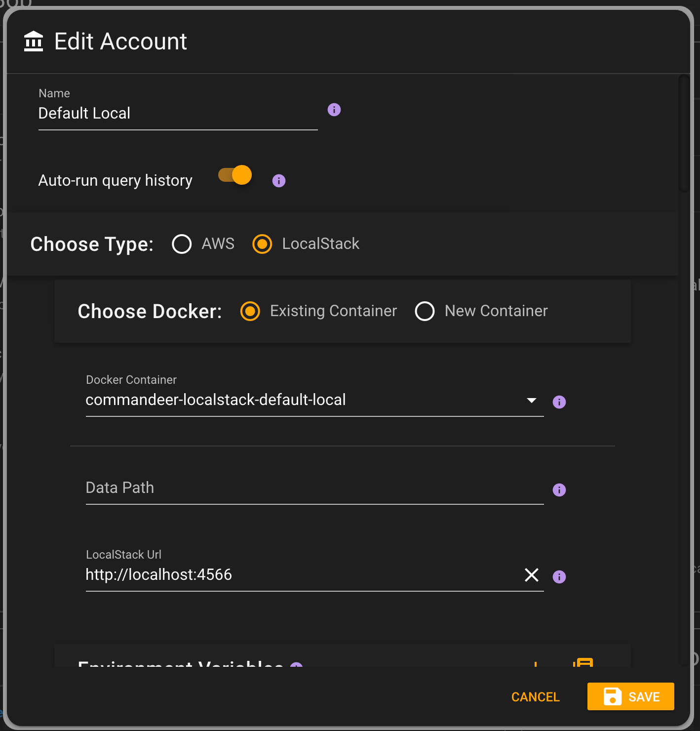
Task: Clear the LocalStack Url field
Action: [532, 575]
